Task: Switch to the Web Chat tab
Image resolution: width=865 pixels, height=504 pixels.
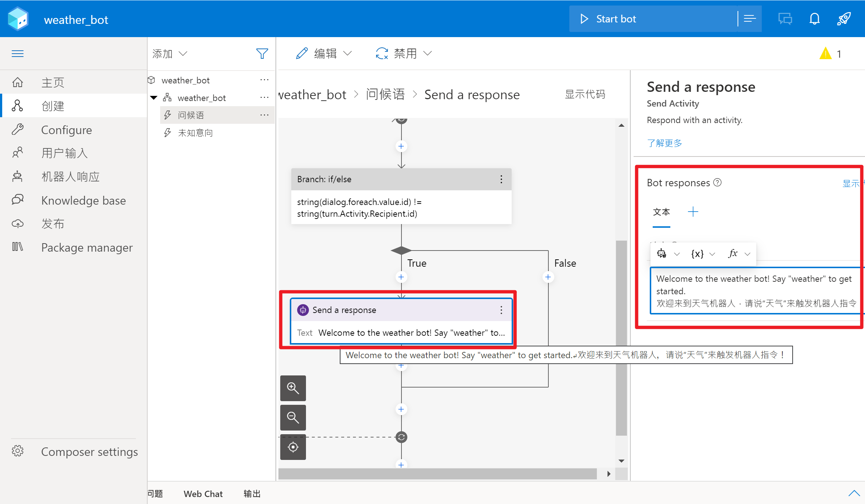Action: [203, 494]
